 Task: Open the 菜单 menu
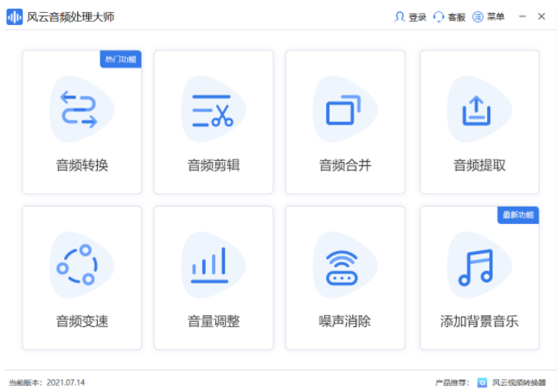coord(496,16)
